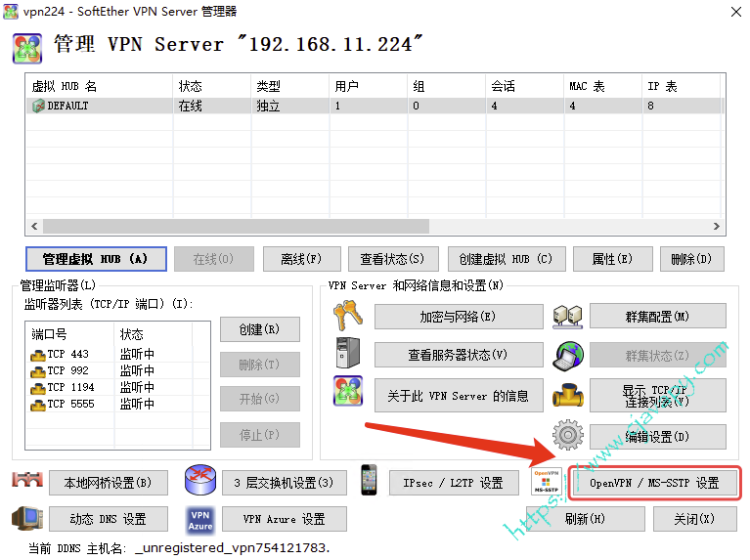Select the TCP 5555 listener row
750x560 pixels.
tap(117, 404)
